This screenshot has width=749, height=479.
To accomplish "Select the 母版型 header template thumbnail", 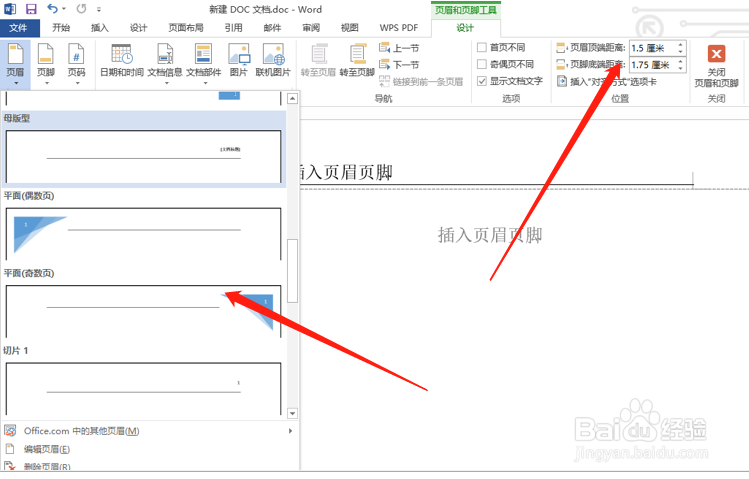I will (x=143, y=157).
